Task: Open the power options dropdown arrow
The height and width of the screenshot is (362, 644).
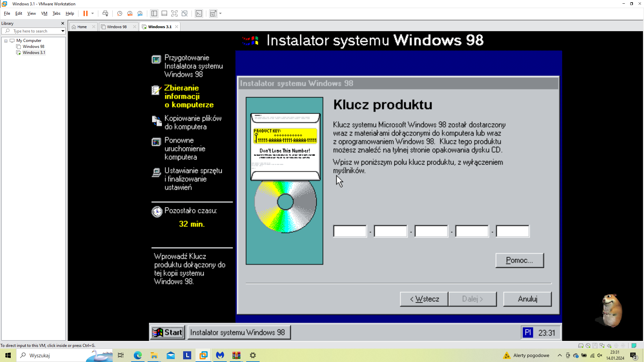Action: pos(93,13)
